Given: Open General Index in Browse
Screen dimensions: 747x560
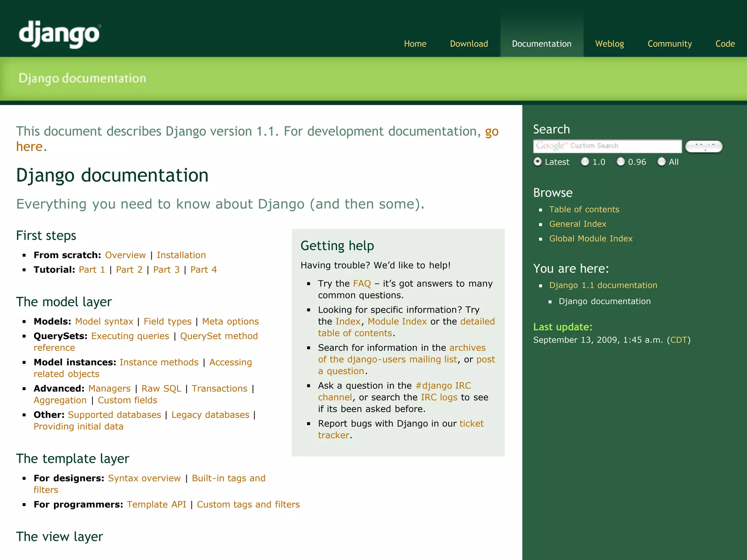Looking at the screenshot, I should pos(578,224).
